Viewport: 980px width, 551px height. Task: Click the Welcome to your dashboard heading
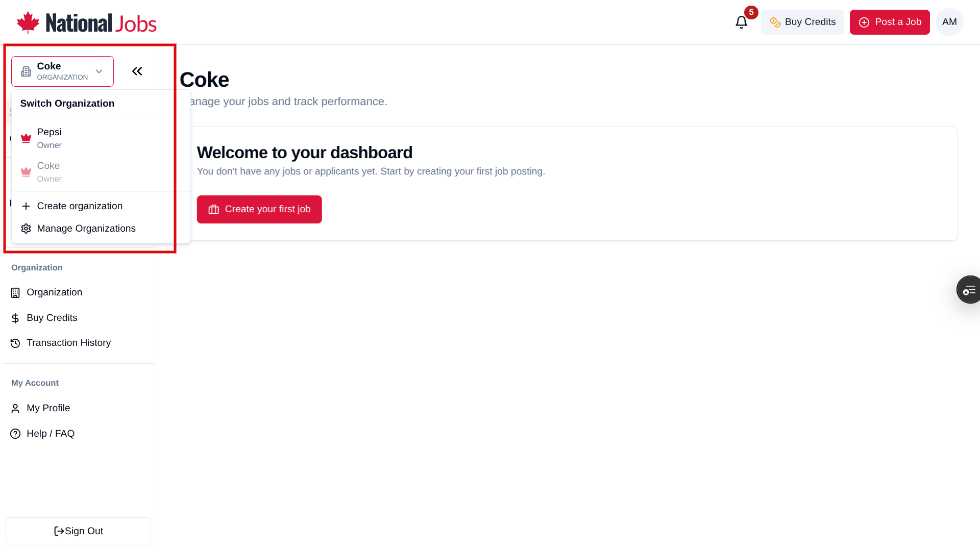(305, 153)
